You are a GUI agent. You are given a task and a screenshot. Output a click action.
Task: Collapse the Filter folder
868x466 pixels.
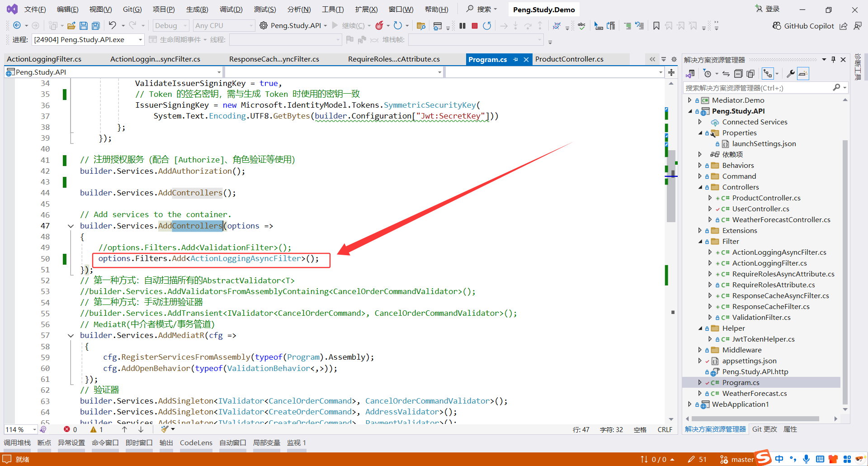point(700,241)
